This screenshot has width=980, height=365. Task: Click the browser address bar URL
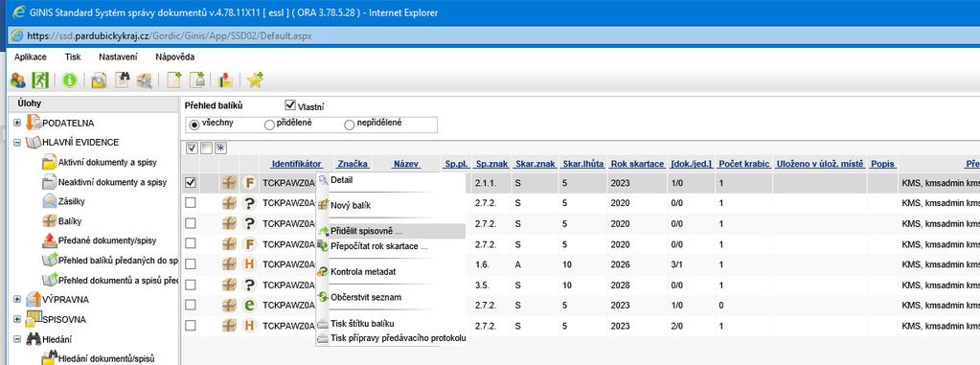[170, 35]
